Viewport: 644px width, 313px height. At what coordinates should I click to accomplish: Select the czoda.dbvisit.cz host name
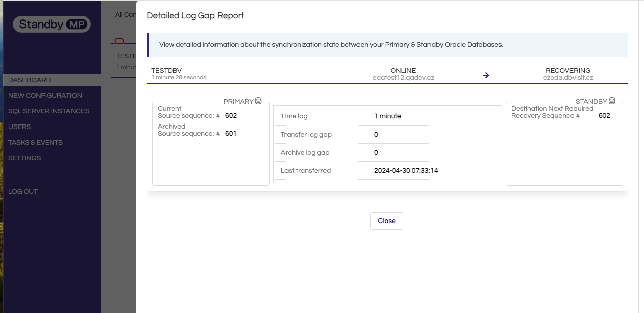[x=568, y=78]
